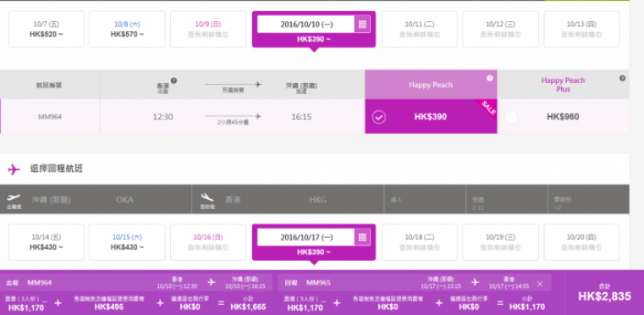Select departure date 10/9 (日)
This screenshot has height=315, width=644.
click(208, 29)
